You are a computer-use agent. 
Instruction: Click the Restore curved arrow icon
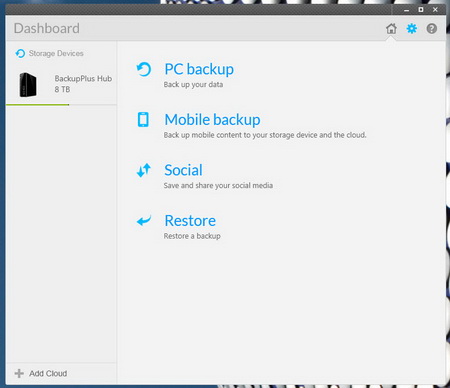[x=144, y=220]
